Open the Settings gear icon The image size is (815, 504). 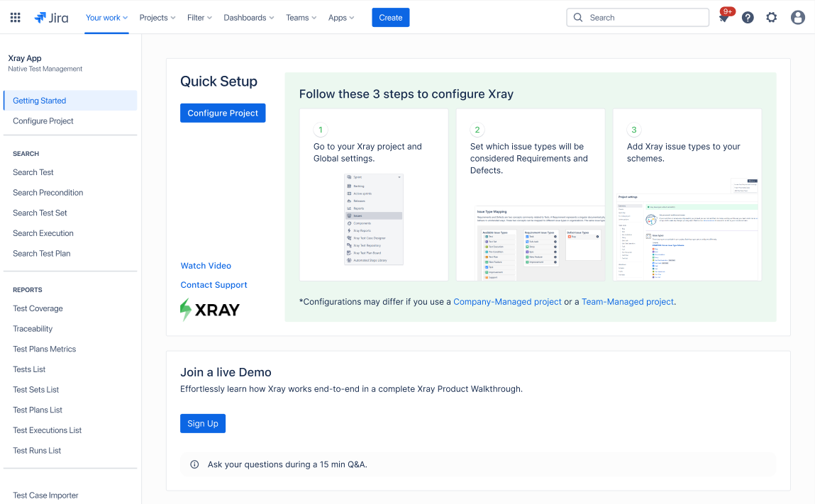tap(772, 18)
